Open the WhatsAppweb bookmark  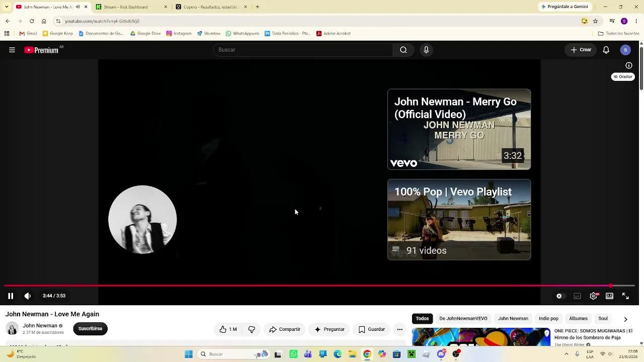click(243, 34)
